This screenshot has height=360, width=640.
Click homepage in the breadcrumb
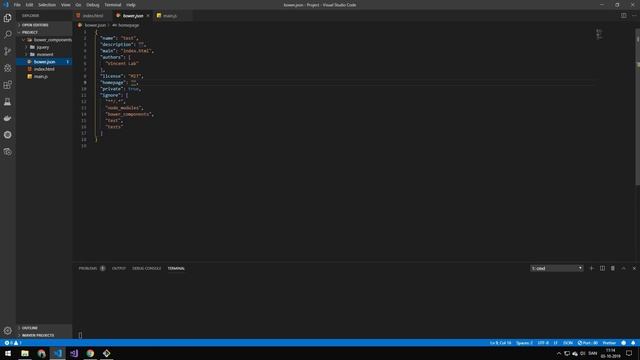(x=128, y=25)
